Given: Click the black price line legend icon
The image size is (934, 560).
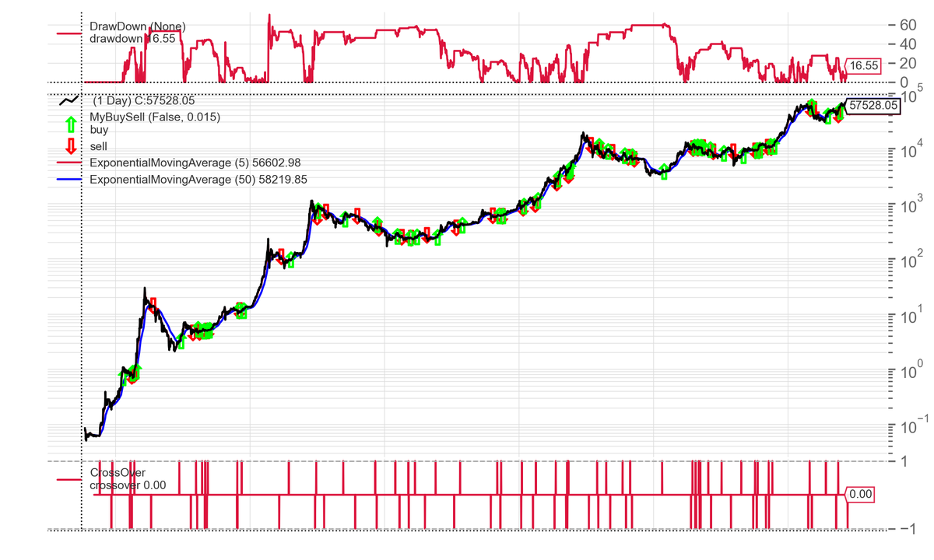Looking at the screenshot, I should [x=69, y=101].
